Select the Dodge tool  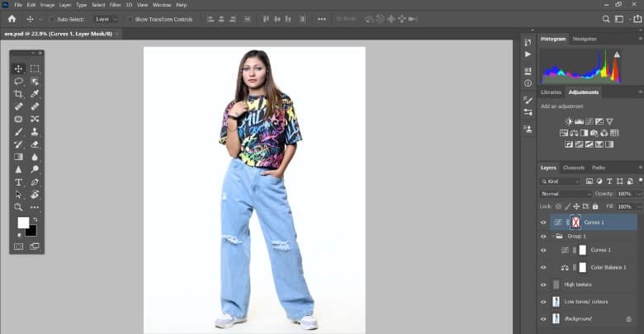[35, 169]
